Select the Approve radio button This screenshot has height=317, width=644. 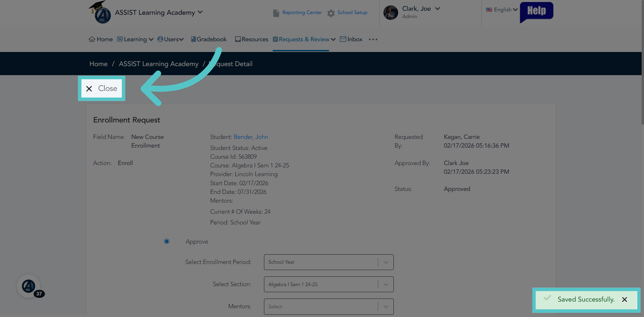(x=167, y=242)
